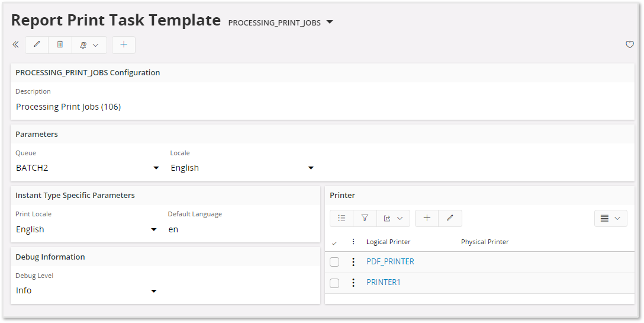Screen dimensions: 644x323
Task: Toggle select-all check in Printer table header
Action: click(x=334, y=242)
